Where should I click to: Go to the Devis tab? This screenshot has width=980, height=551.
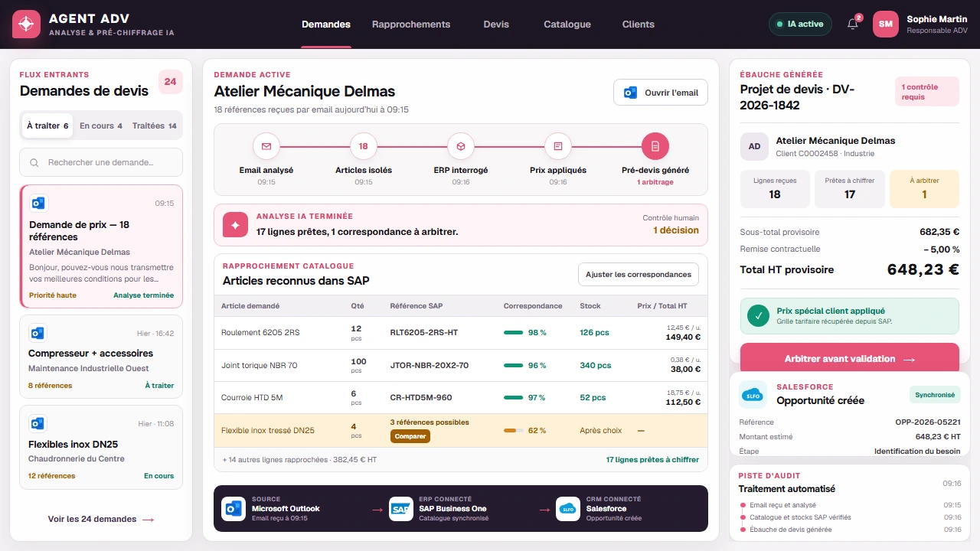click(x=496, y=24)
